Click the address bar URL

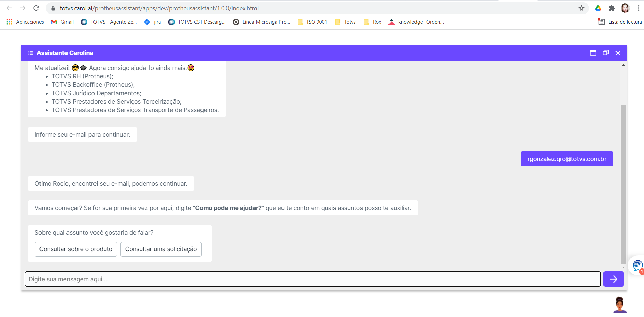point(159,8)
